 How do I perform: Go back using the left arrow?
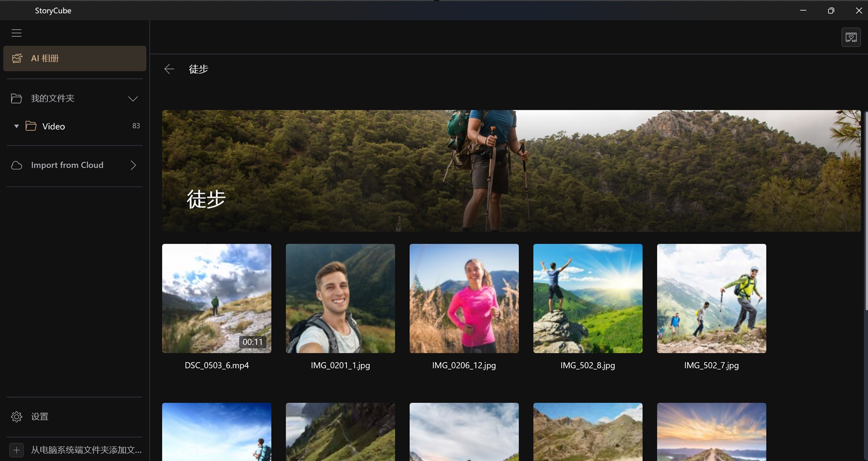[169, 69]
